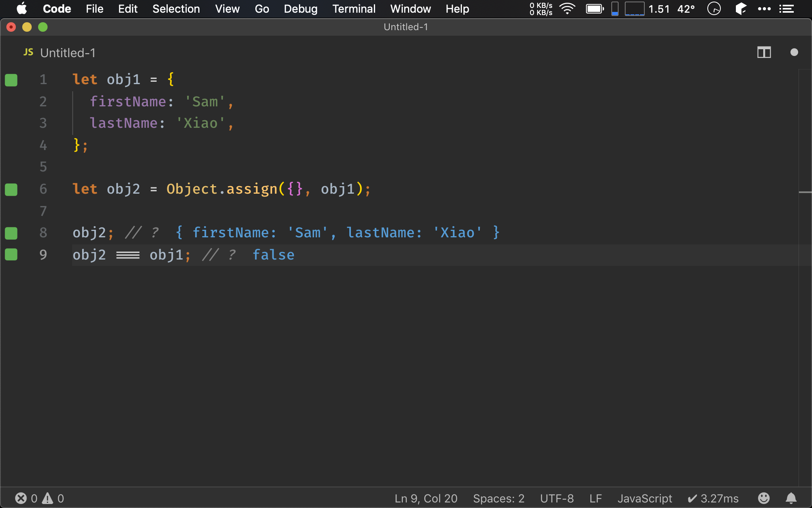Open the errors count status icon
The image size is (812, 508).
[x=21, y=498]
